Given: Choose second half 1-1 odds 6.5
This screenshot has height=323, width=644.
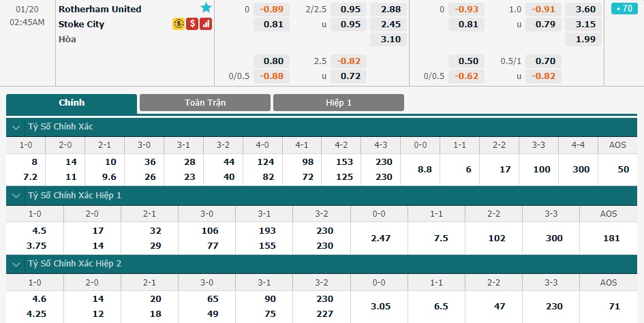Looking at the screenshot, I should 436,306.
